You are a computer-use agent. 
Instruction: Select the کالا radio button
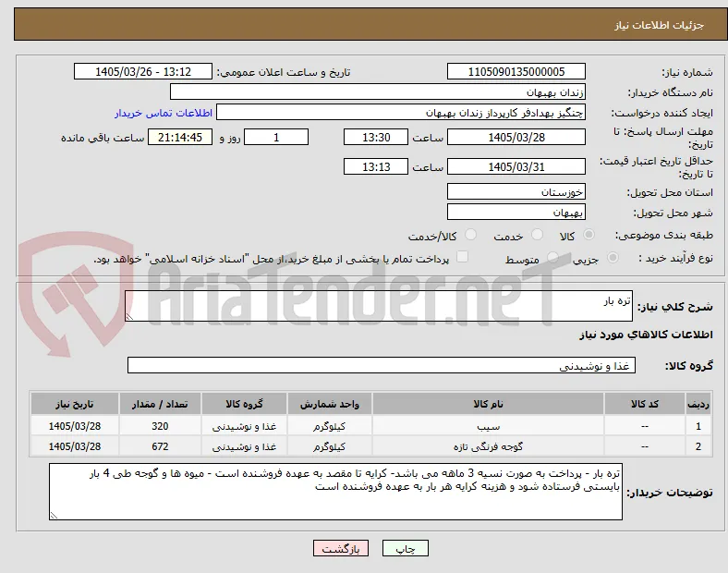coord(588,235)
